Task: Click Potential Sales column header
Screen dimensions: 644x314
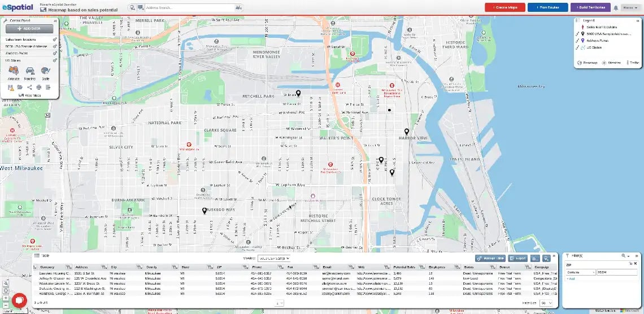Action: [404, 267]
